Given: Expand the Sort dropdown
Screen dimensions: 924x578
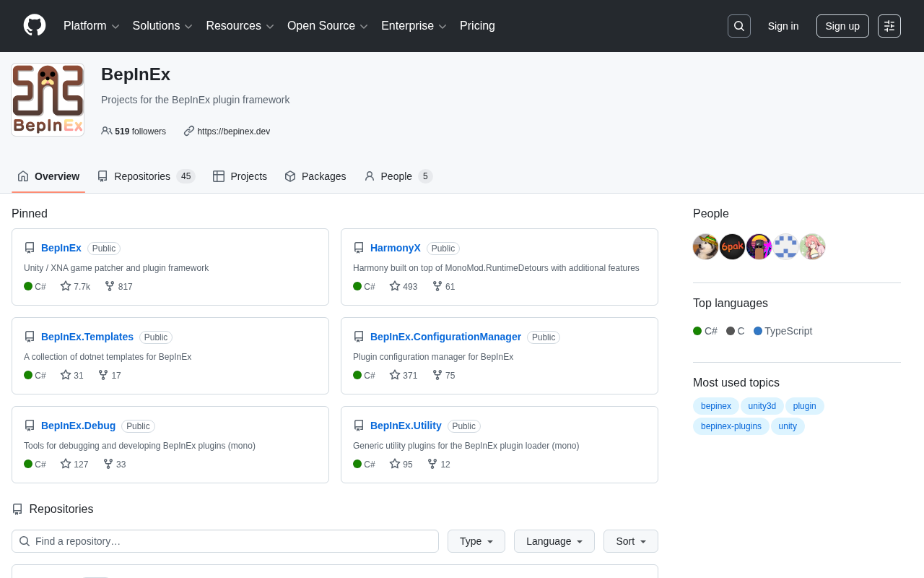Looking at the screenshot, I should coord(630,541).
